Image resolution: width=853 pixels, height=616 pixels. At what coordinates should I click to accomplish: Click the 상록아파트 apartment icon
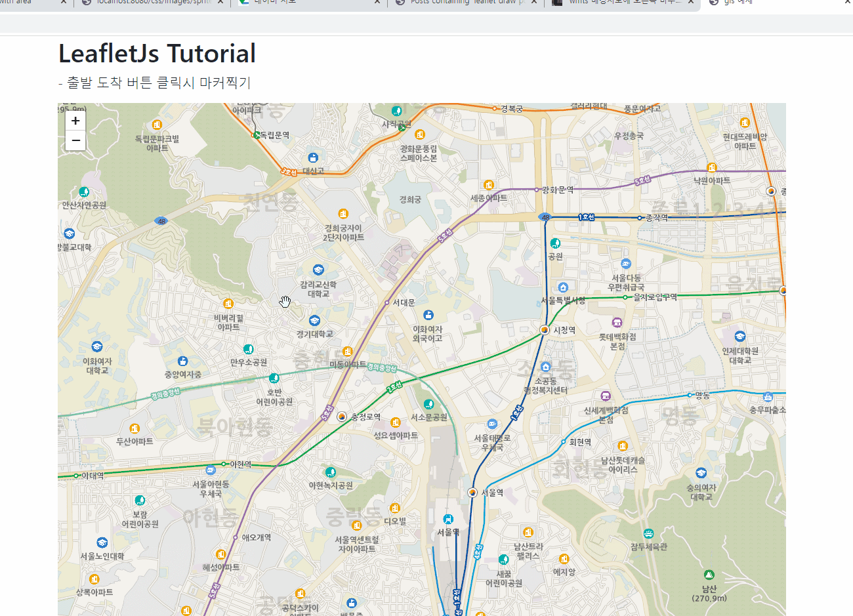(x=94, y=579)
